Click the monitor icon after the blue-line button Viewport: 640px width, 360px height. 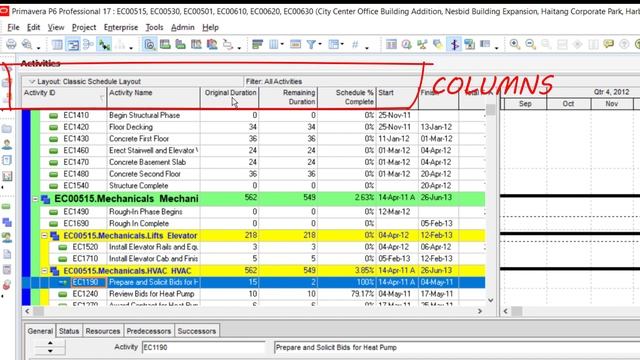tap(469, 44)
